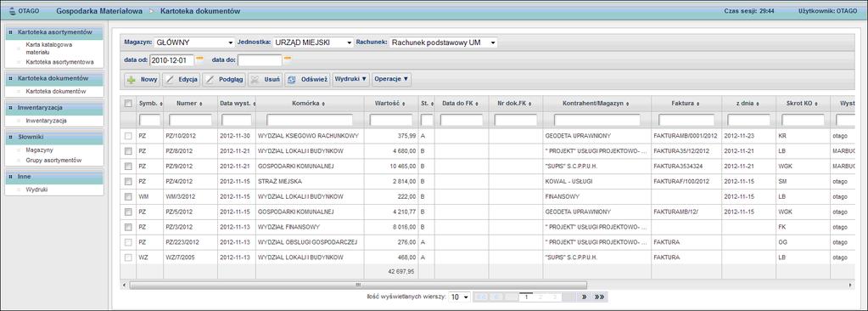
Task: Click the Podgląd pencil icon
Action: coord(210,80)
